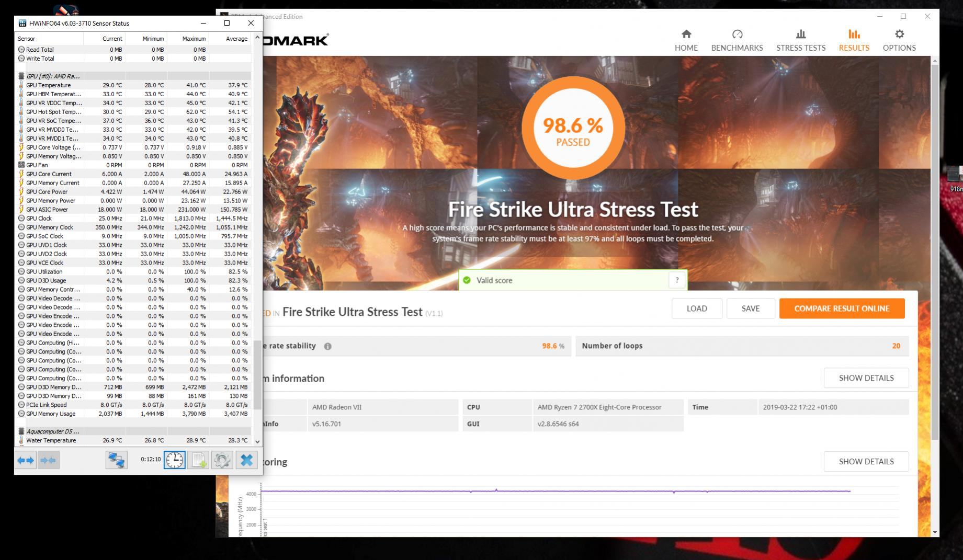Switch to the Stress Tests tab
The width and height of the screenshot is (963, 560).
800,40
